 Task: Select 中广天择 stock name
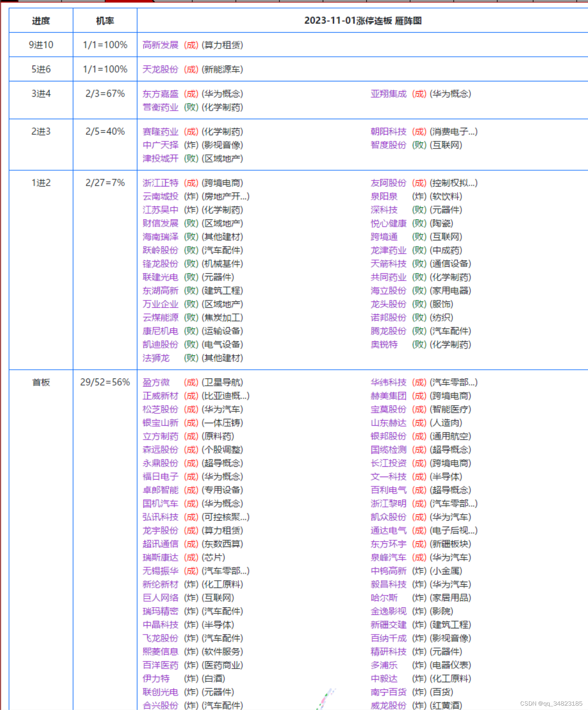pyautogui.click(x=160, y=145)
